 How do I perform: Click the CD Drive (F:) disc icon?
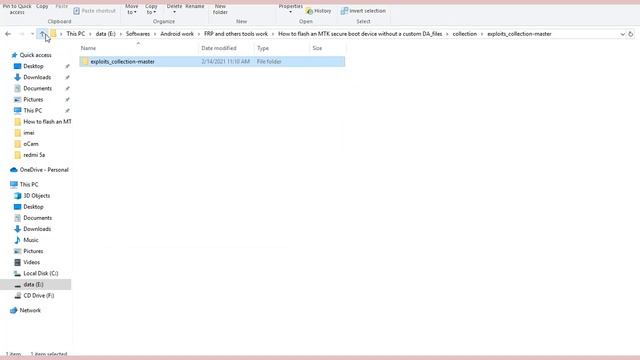pyautogui.click(x=17, y=296)
